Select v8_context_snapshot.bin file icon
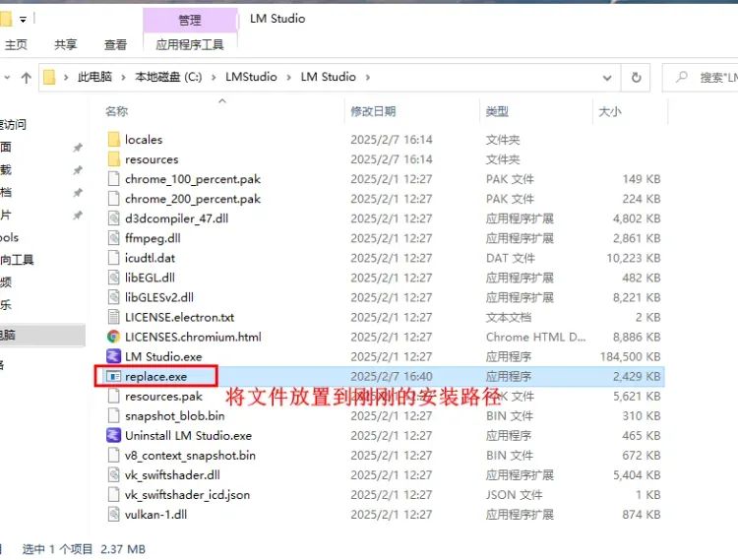The width and height of the screenshot is (738, 560). (113, 456)
